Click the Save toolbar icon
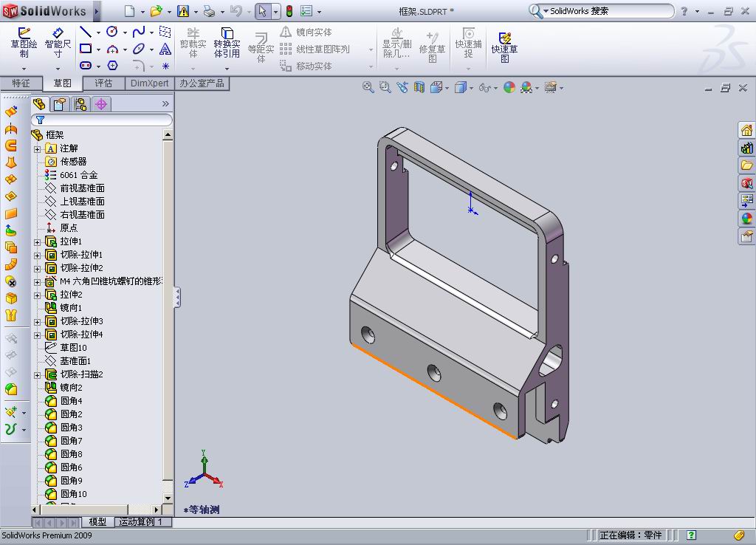The image size is (756, 545). point(183,11)
